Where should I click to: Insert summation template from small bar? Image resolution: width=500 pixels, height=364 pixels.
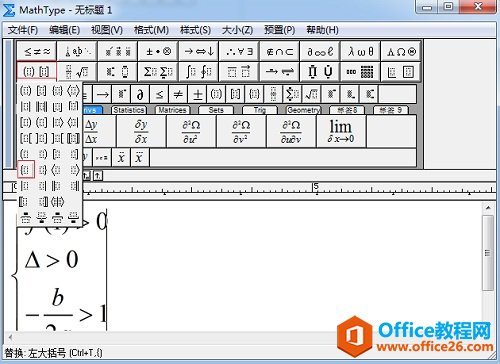point(292,94)
